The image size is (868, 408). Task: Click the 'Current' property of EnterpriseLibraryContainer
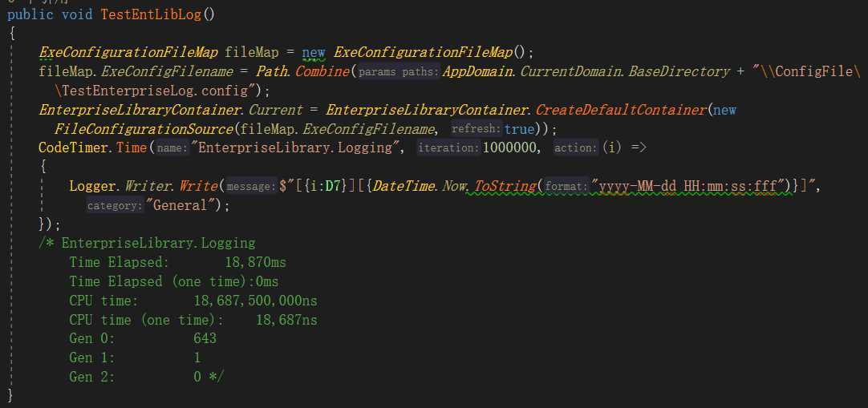(x=276, y=110)
